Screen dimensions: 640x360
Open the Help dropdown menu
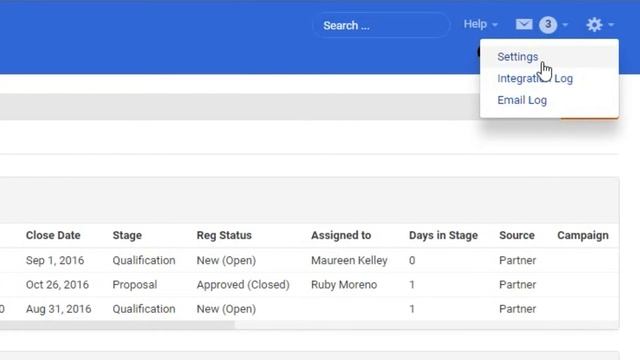coord(480,24)
